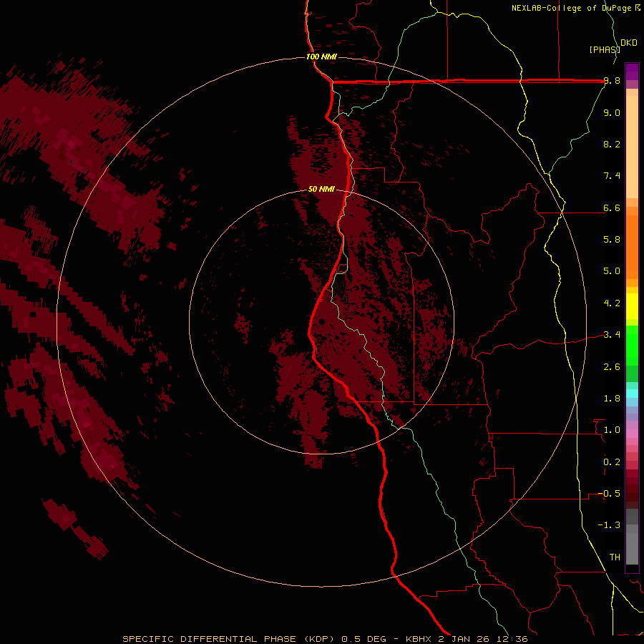Click the 100 NMI range ring label
Screen dimensions: 644x644
[x=321, y=57]
